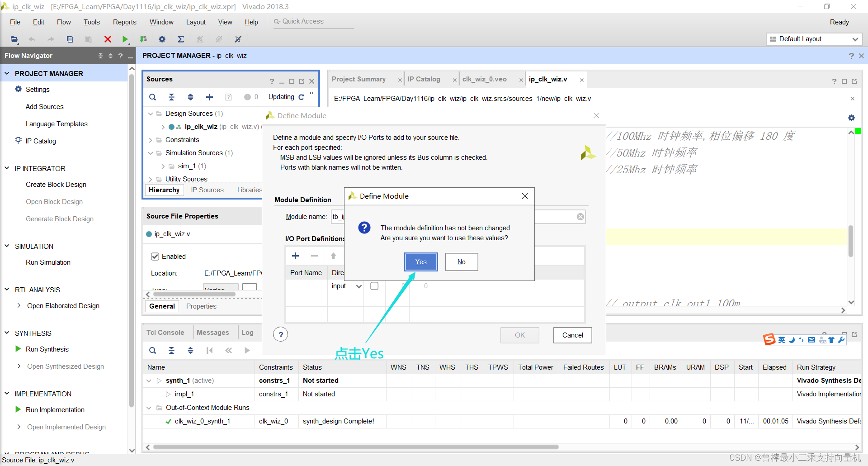868x466 pixels.
Task: Collapse synth_1 run row
Action: 149,381
